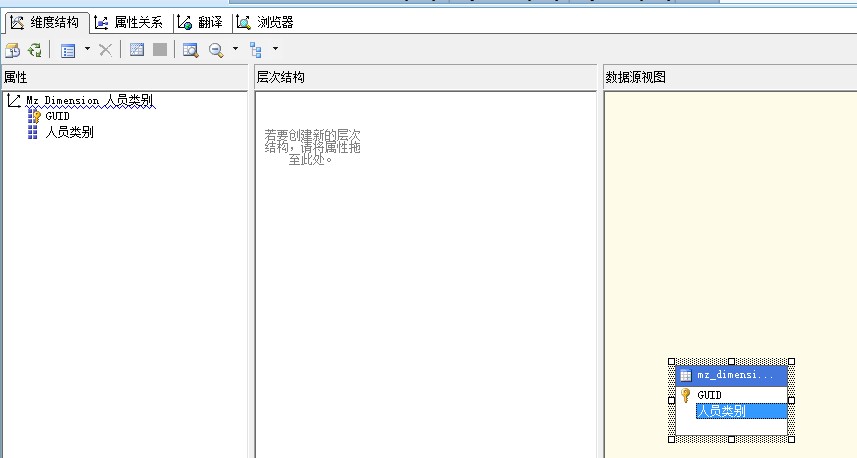Click the attribute grid icon beside 人员类别

[x=33, y=132]
